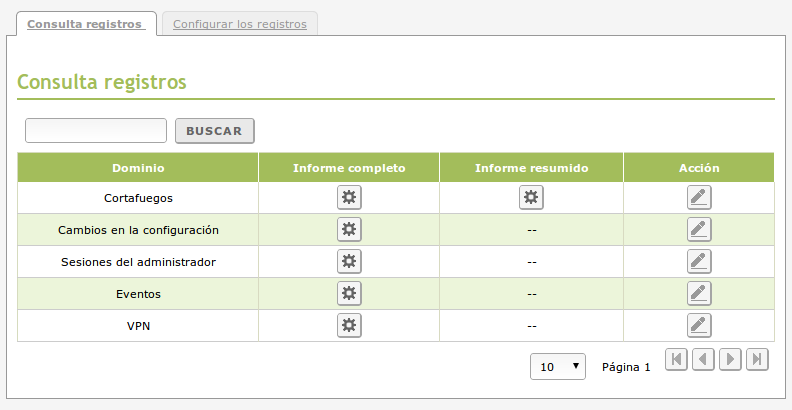Open full report for VPN

click(349, 325)
